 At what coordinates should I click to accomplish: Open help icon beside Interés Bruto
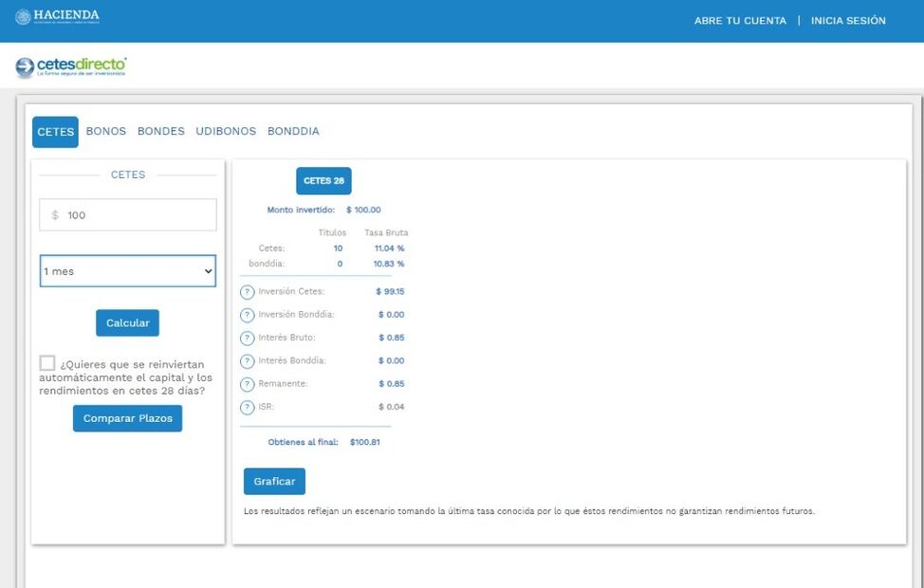pyautogui.click(x=248, y=339)
